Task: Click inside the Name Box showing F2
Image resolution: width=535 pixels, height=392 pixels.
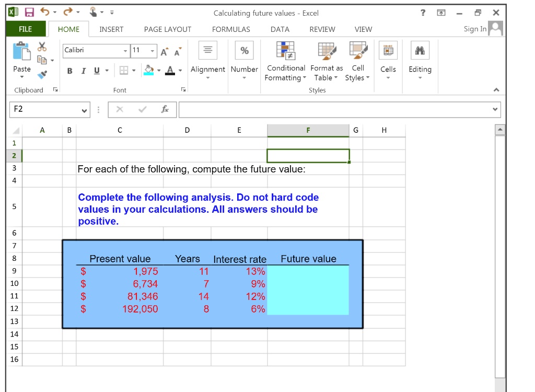Action: click(47, 110)
